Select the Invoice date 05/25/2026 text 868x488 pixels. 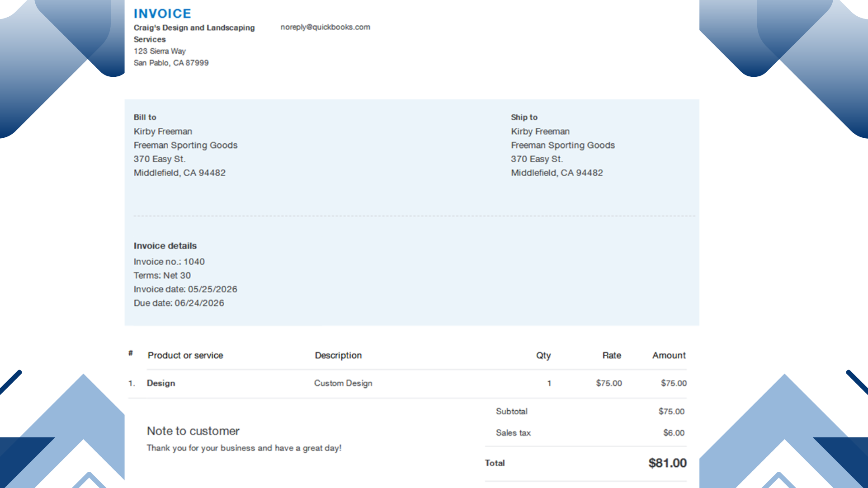point(185,289)
